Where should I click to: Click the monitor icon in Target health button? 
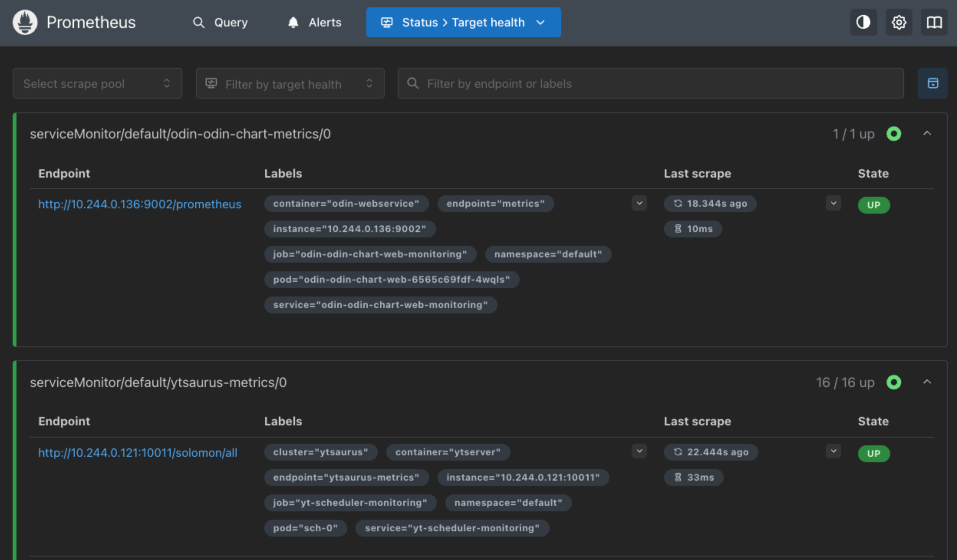tap(387, 22)
